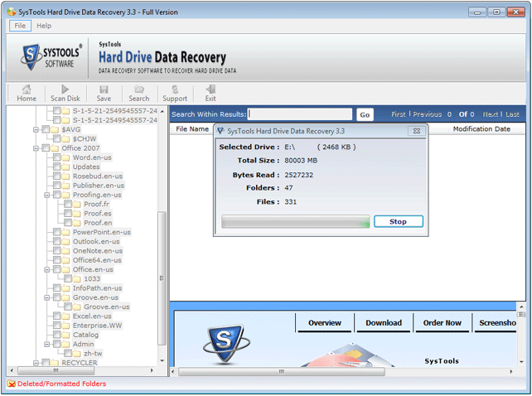
Task: Open the File menu
Action: (20, 26)
